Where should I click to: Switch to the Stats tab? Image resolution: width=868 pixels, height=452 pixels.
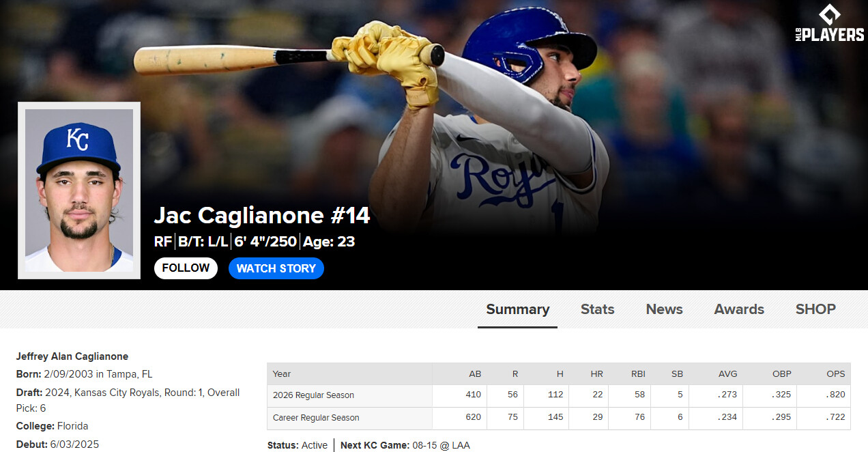(598, 309)
